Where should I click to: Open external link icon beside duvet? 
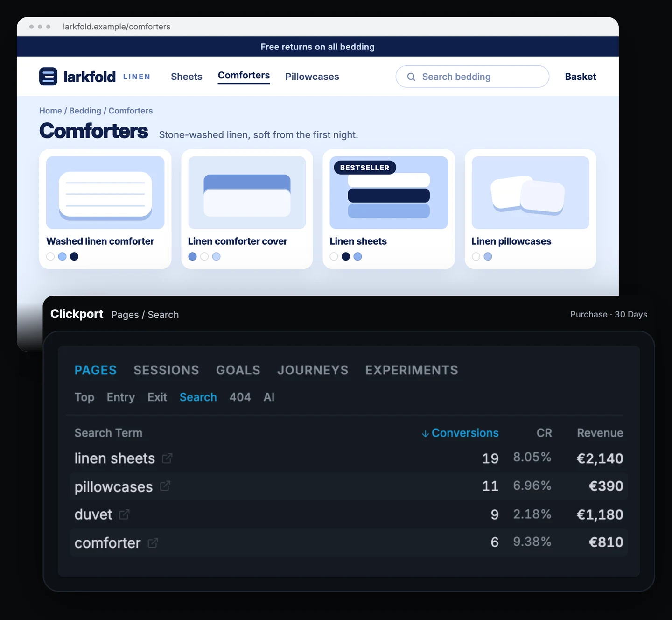pos(124,514)
